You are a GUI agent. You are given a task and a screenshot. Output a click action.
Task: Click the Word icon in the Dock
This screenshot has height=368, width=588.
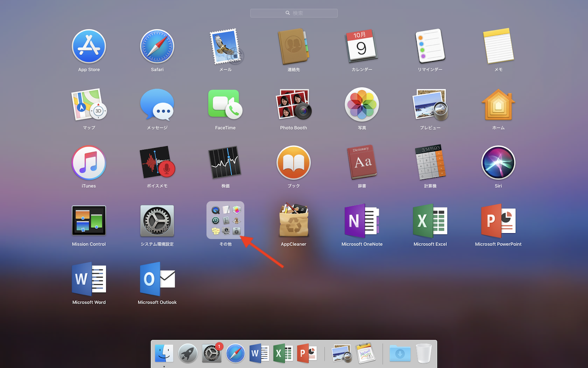coord(260,353)
